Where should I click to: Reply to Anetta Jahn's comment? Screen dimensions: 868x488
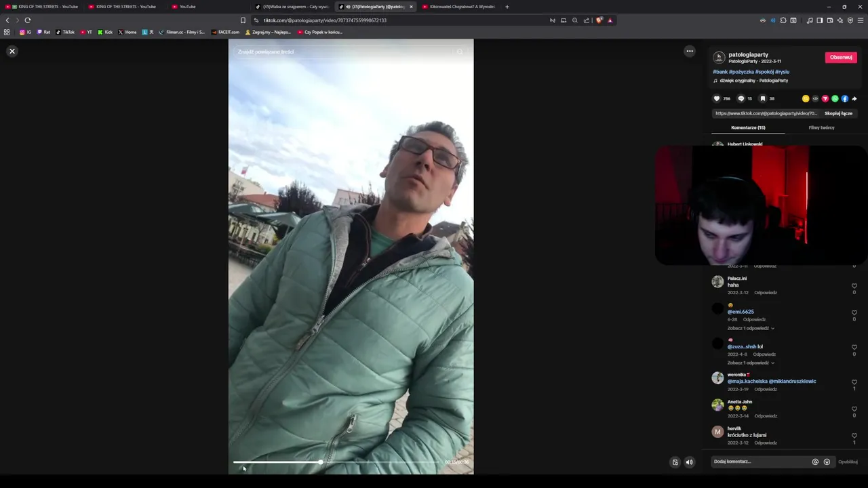click(766, 416)
